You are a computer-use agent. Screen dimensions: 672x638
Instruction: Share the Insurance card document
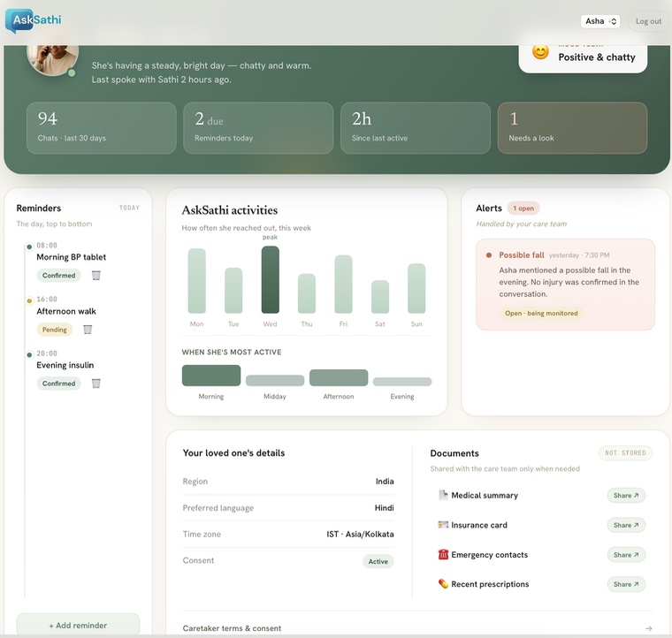(626, 525)
